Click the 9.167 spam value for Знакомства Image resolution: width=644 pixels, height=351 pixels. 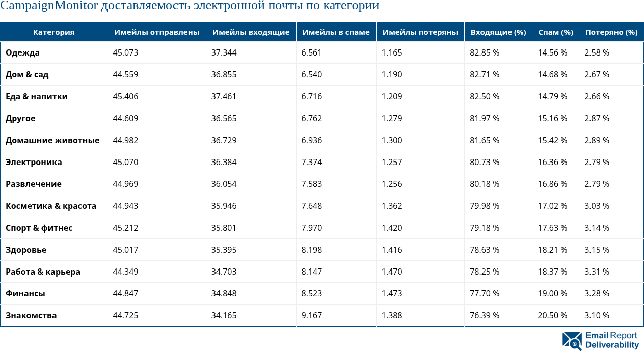tap(311, 315)
